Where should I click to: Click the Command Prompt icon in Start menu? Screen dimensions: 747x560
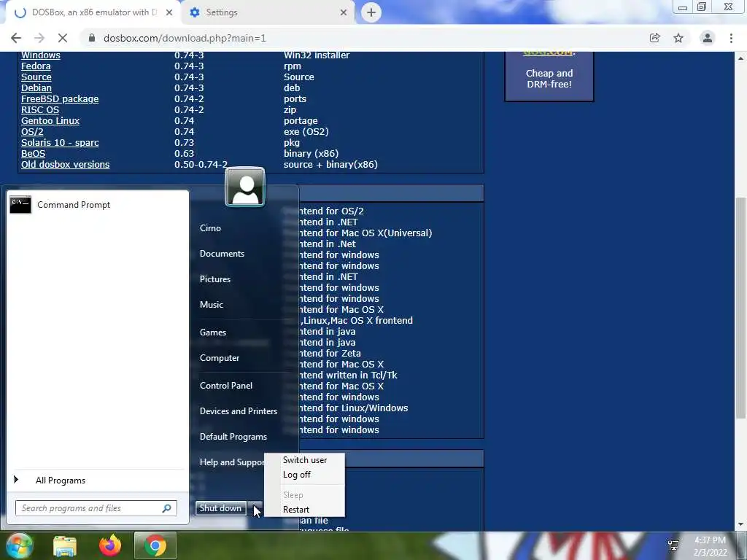[20, 205]
